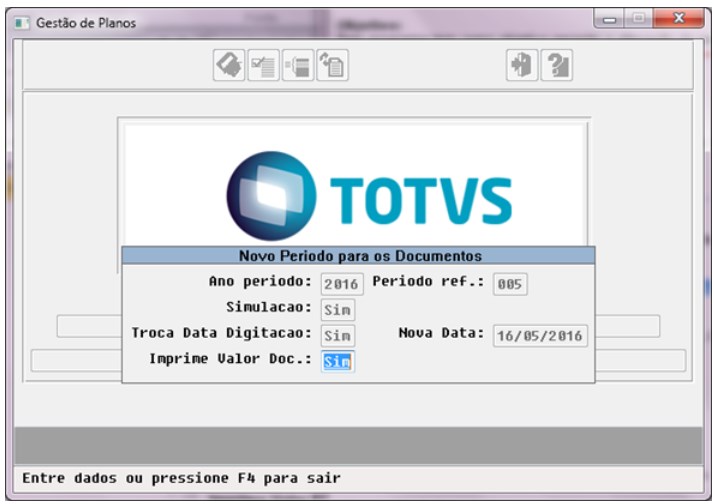Click the Nova Data field 16/05/2016
714x504 pixels.
pyautogui.click(x=540, y=336)
